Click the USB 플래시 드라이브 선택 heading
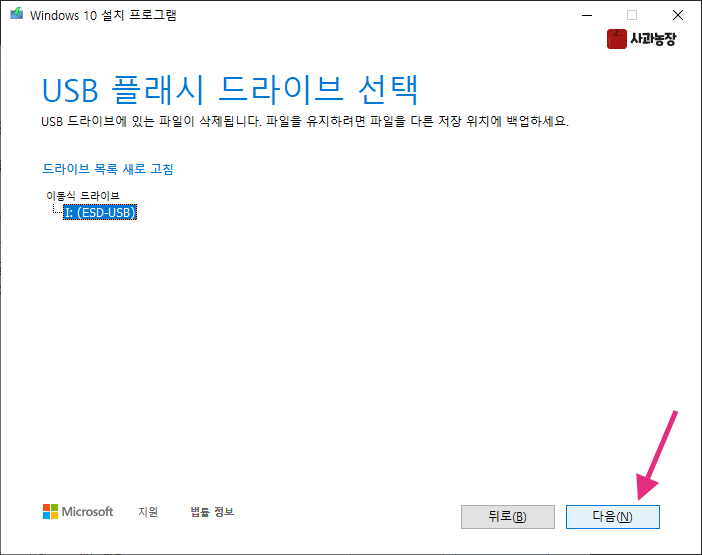702x555 pixels. click(230, 90)
